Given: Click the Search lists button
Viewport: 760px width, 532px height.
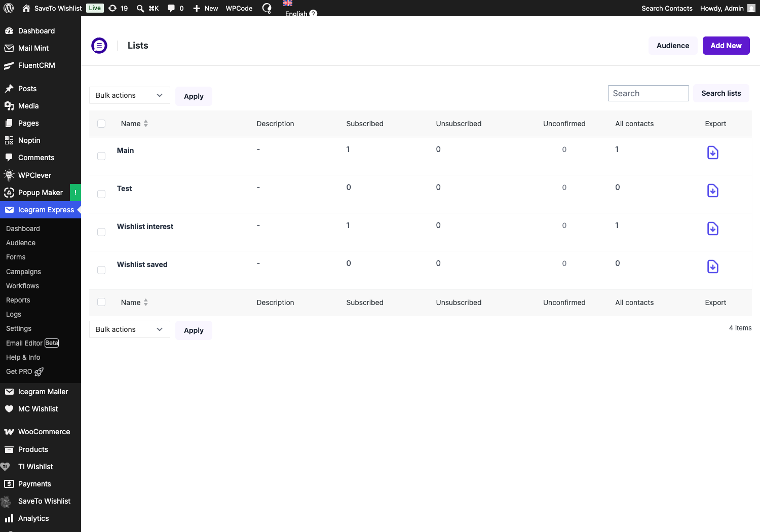Looking at the screenshot, I should pyautogui.click(x=721, y=93).
